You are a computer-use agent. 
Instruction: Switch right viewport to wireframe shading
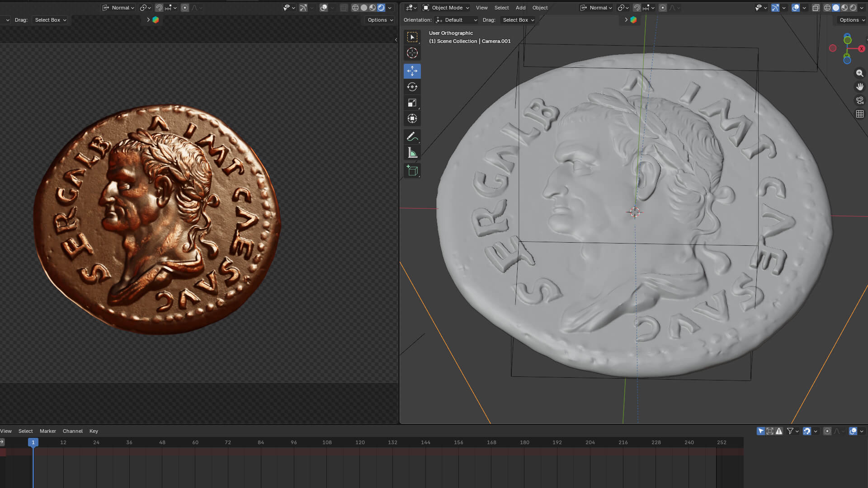pyautogui.click(x=827, y=8)
